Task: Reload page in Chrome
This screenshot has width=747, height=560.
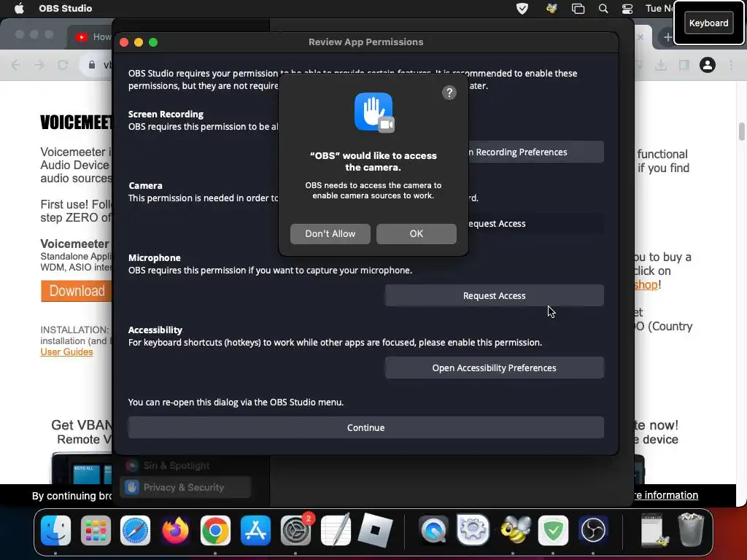Action: tap(63, 65)
